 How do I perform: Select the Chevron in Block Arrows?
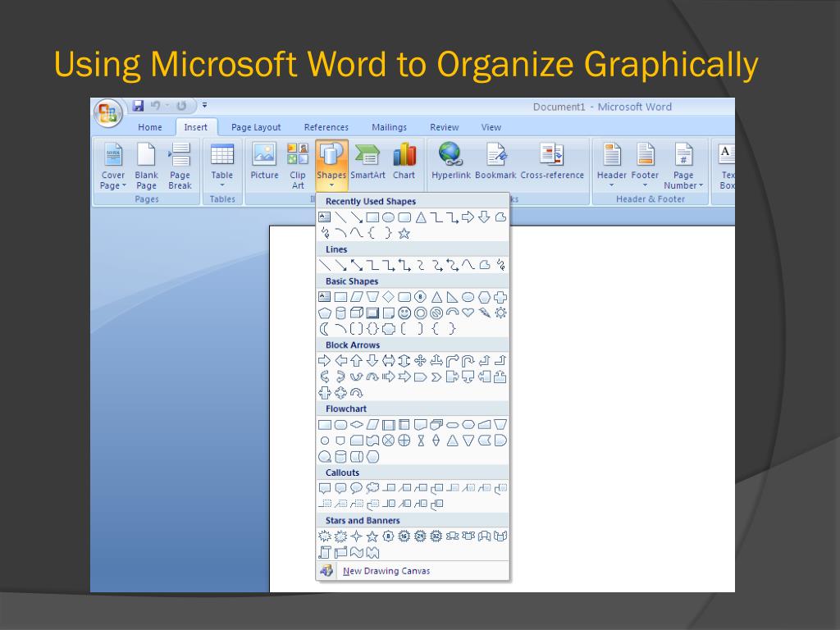click(x=436, y=377)
